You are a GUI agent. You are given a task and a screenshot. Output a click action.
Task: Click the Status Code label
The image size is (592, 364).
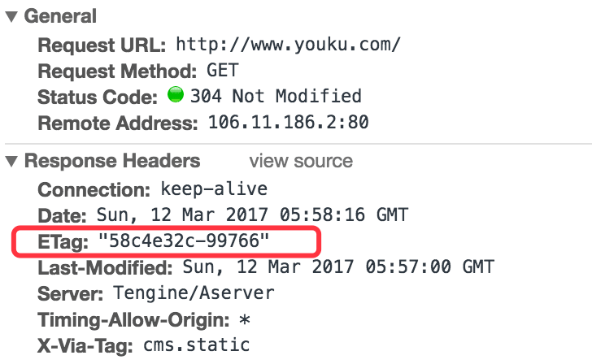(x=98, y=97)
